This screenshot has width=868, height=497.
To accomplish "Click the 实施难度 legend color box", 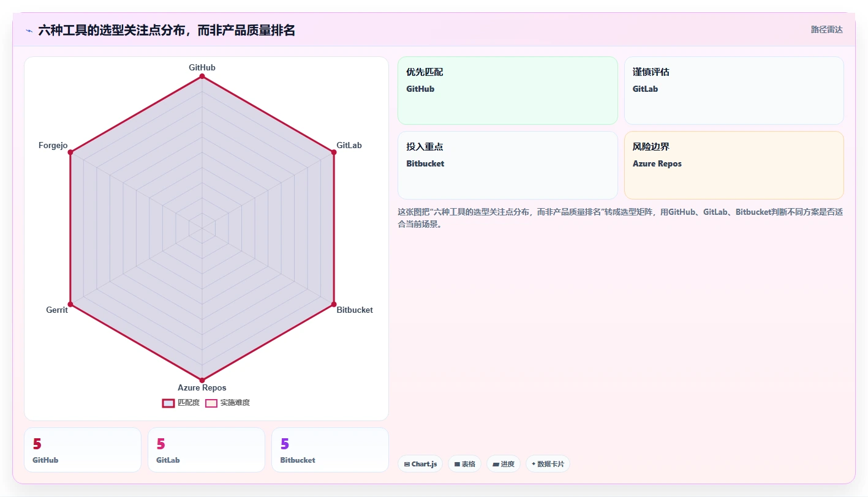I will (211, 403).
